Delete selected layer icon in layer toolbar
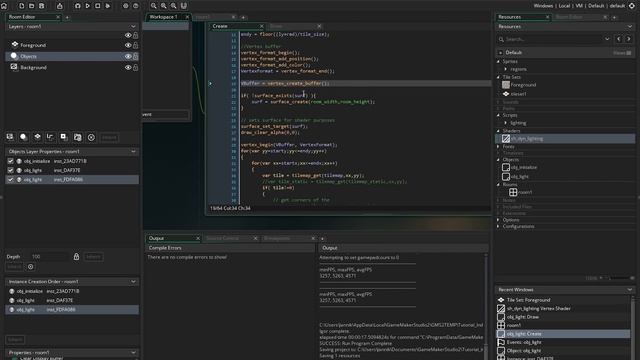This screenshot has height=360, width=640. [x=91, y=138]
